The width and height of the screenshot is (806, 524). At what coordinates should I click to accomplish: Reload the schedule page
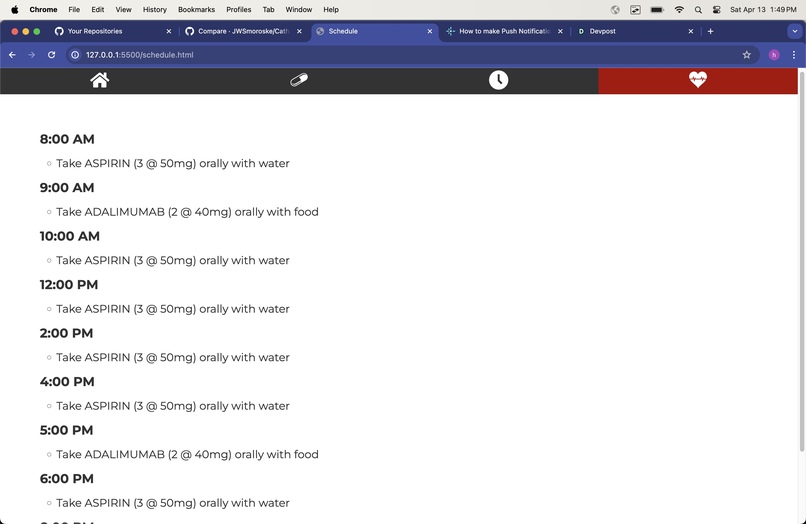point(51,55)
